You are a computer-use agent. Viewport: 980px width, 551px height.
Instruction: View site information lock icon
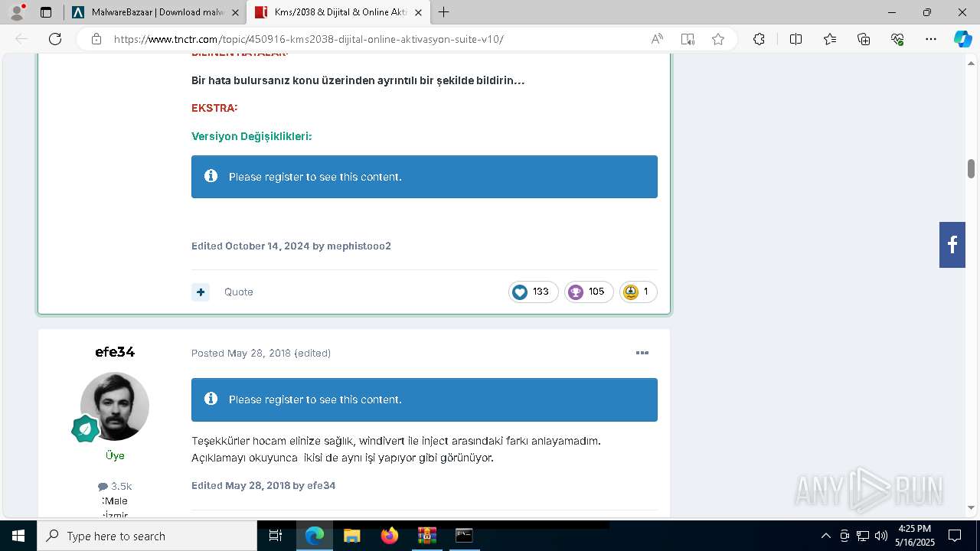96,39
